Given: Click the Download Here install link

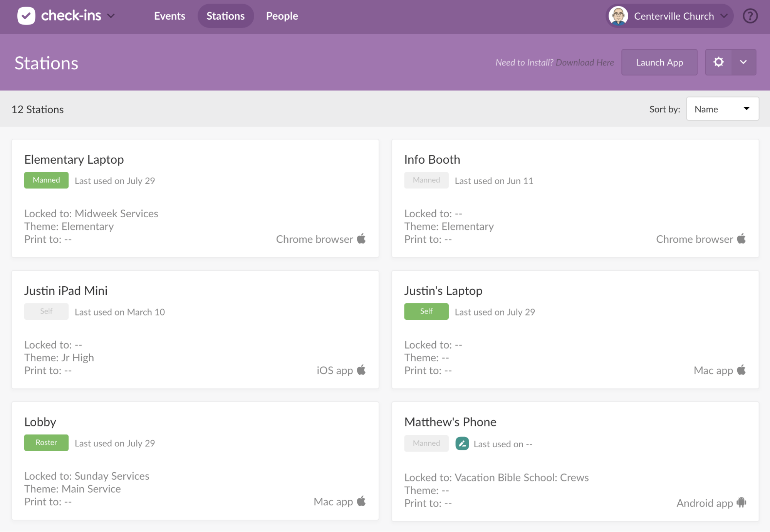Looking at the screenshot, I should point(584,62).
